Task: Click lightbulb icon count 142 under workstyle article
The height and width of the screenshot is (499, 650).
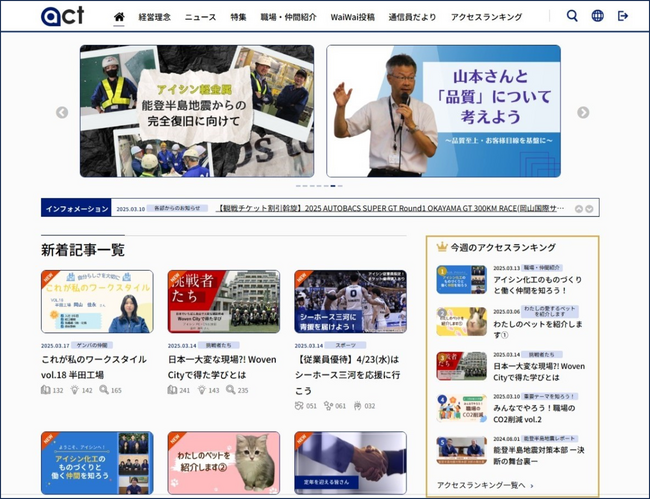Action: click(75, 390)
